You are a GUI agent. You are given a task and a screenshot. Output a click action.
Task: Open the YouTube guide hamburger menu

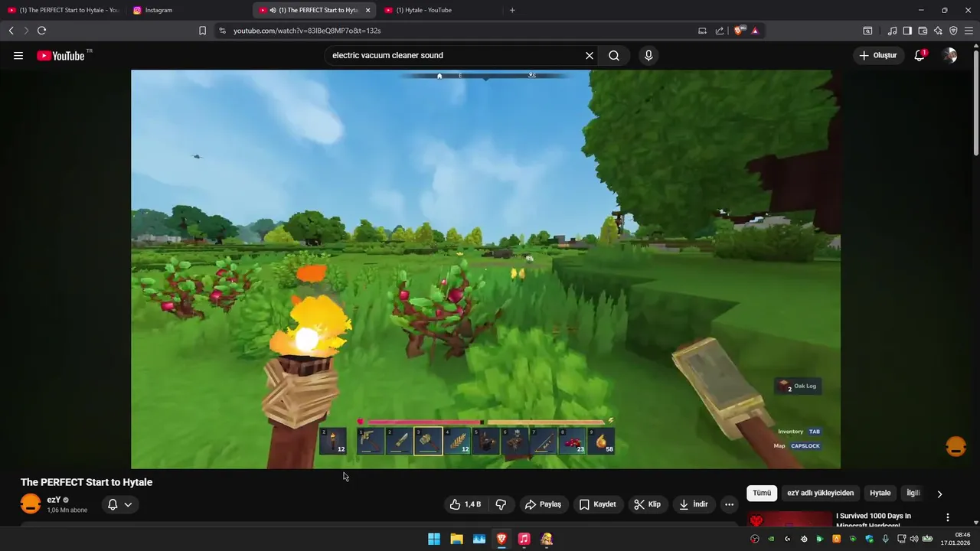tap(18, 56)
